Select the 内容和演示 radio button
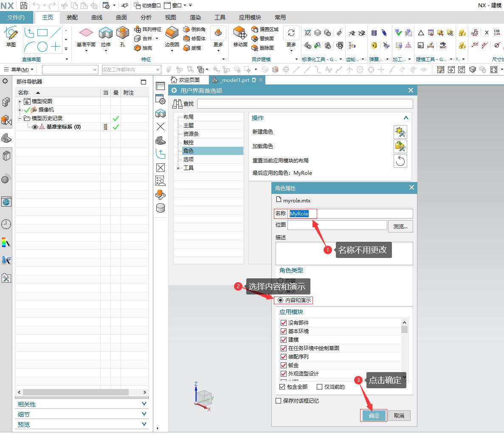 (x=280, y=300)
